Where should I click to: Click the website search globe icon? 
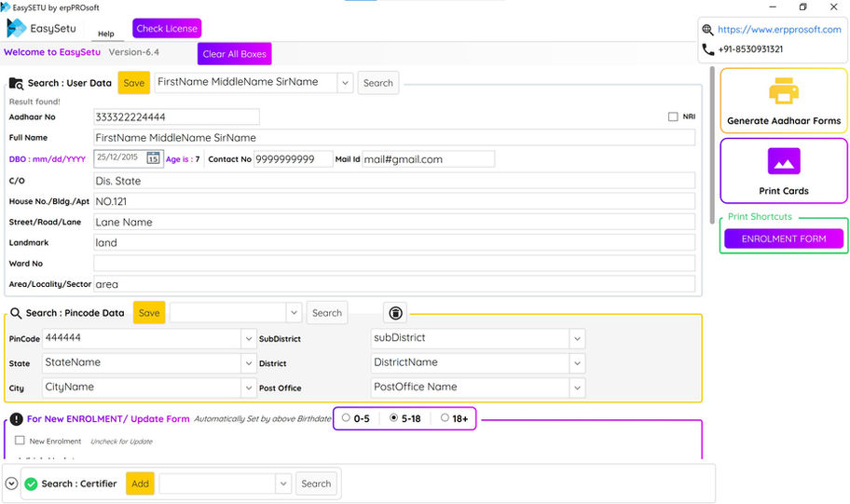point(707,30)
